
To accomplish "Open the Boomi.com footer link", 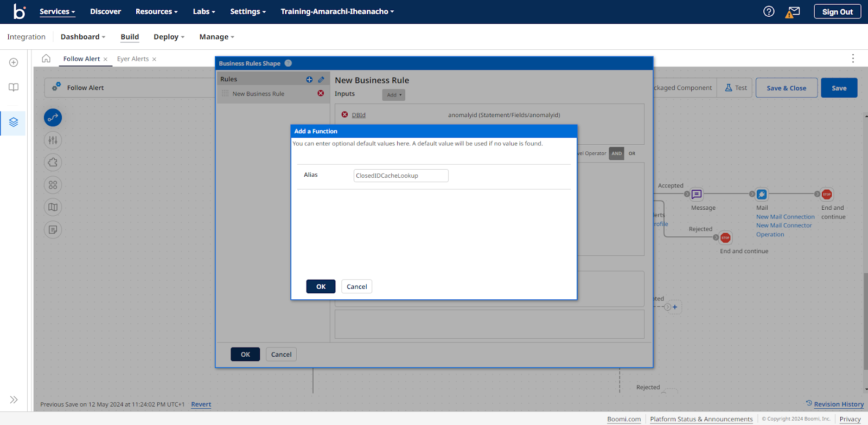I will (x=624, y=419).
